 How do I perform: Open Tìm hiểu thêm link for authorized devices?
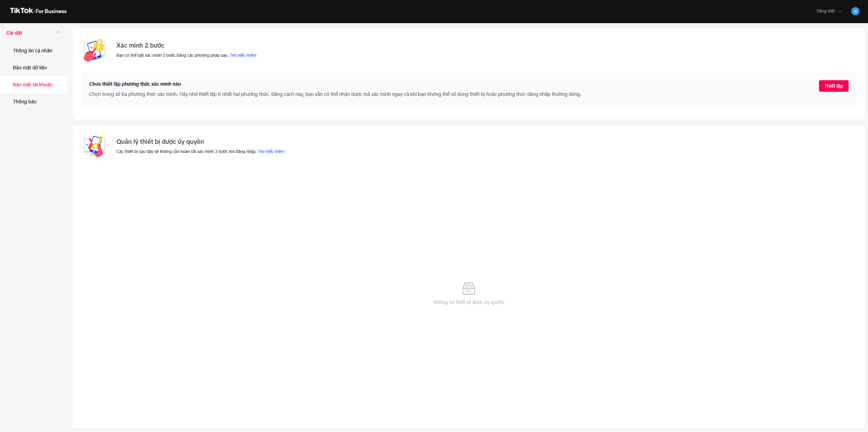pos(271,152)
